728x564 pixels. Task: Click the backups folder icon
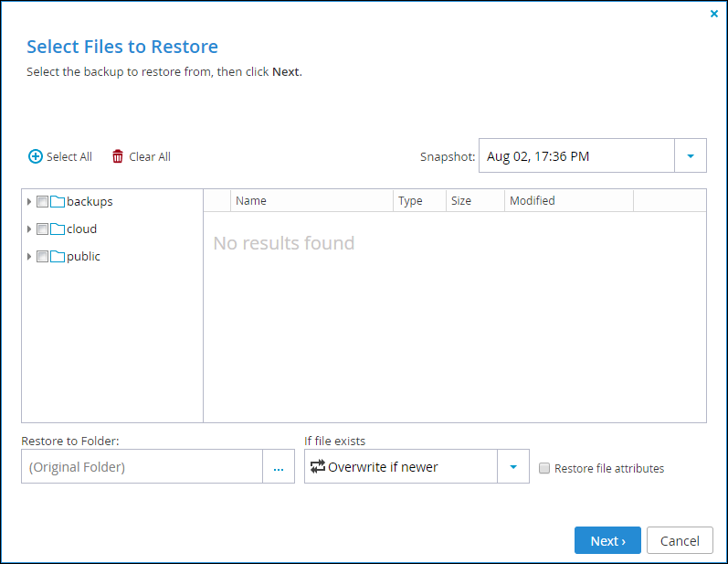58,202
